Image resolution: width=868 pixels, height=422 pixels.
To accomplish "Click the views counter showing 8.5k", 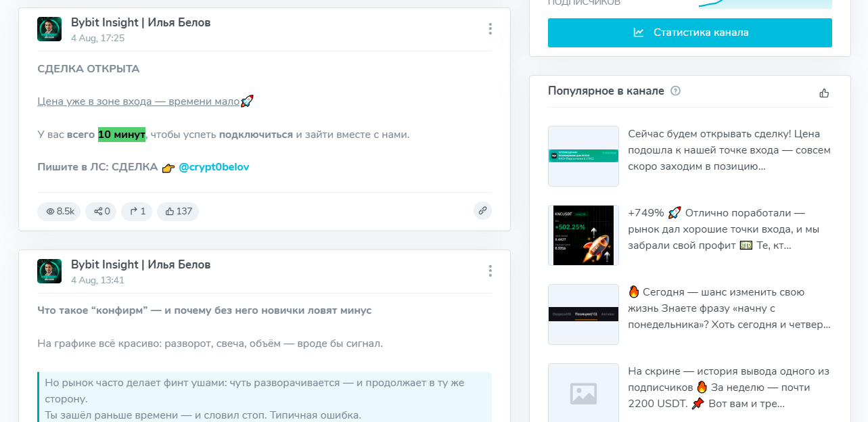I will click(59, 211).
